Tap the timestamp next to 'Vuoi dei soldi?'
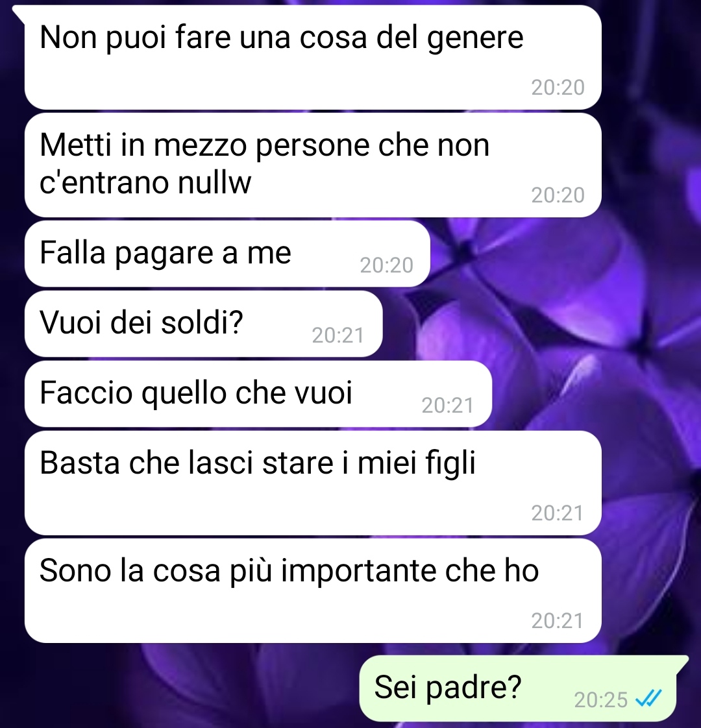701x728 pixels. [x=338, y=335]
